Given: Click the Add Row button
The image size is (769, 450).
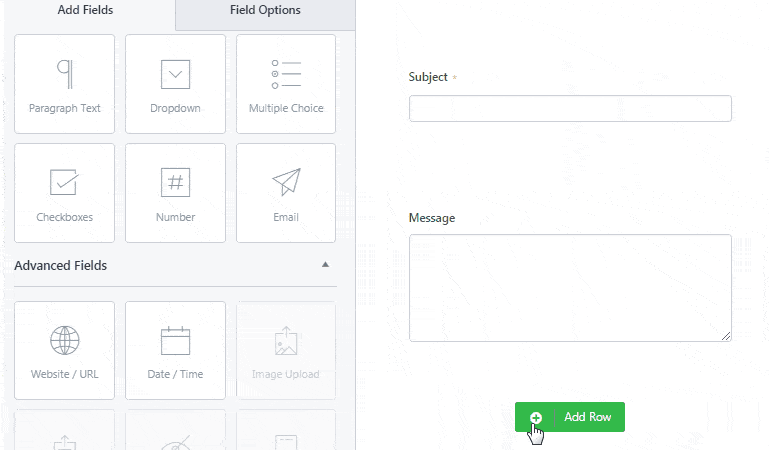Looking at the screenshot, I should 570,417.
